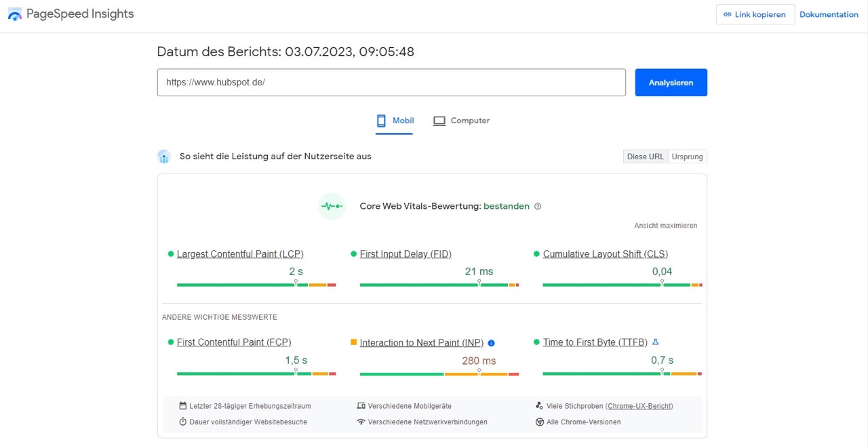
Task: Click the devices icon for Verschiedene Mobilgeräte
Action: tap(361, 406)
